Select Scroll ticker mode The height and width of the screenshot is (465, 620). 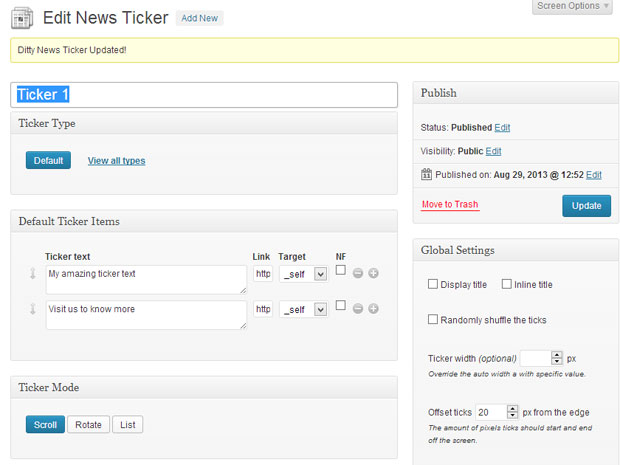(x=45, y=425)
